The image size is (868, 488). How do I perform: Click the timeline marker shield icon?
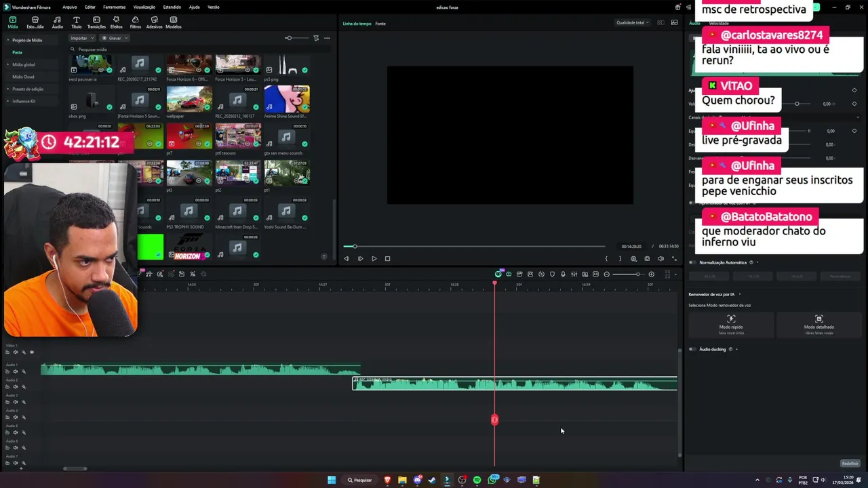point(552,274)
